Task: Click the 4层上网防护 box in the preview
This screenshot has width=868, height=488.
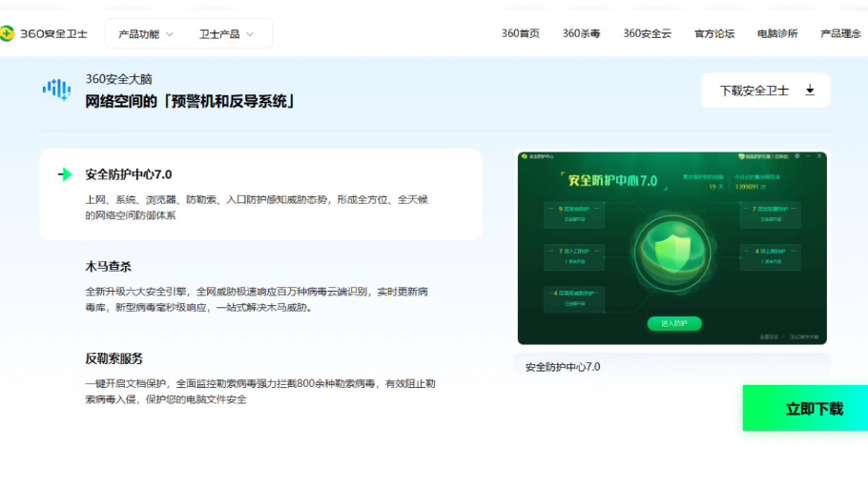Action: pos(771,256)
